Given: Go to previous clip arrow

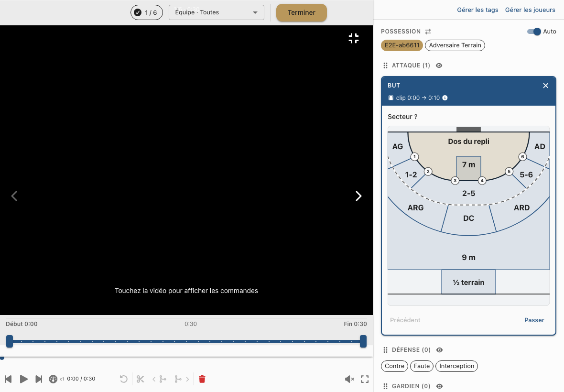Looking at the screenshot, I should pyautogui.click(x=14, y=196).
